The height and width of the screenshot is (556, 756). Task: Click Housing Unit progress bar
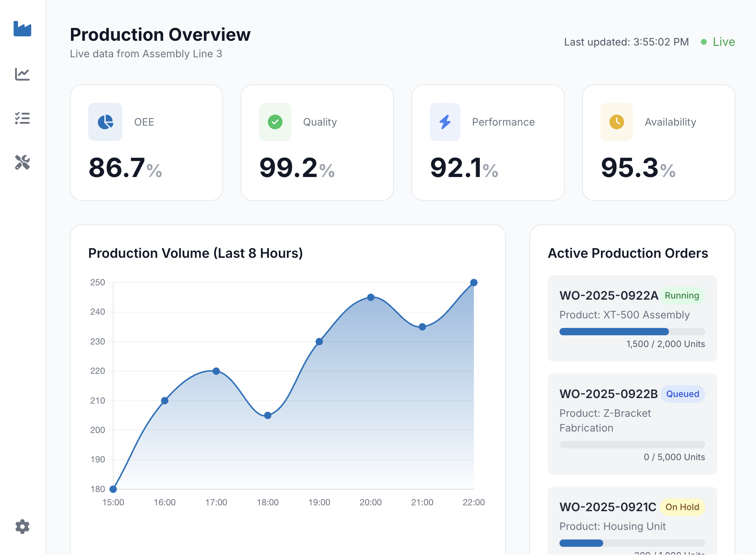632,543
